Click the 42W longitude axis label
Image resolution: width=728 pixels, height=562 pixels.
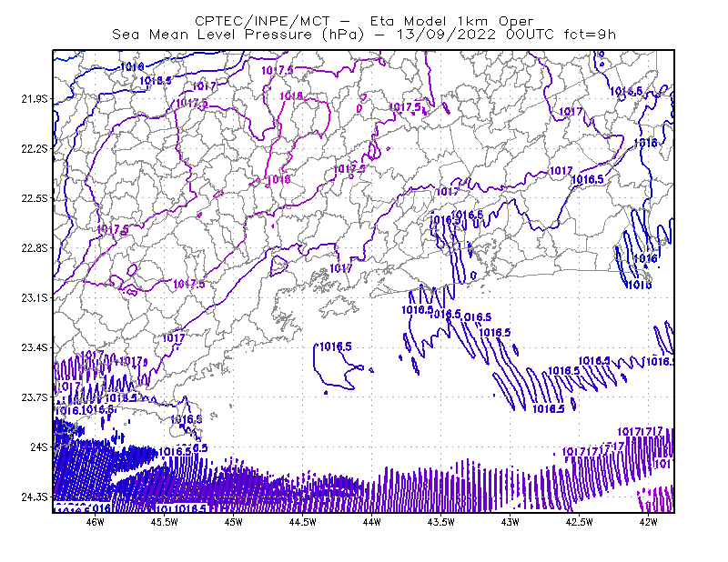(648, 522)
